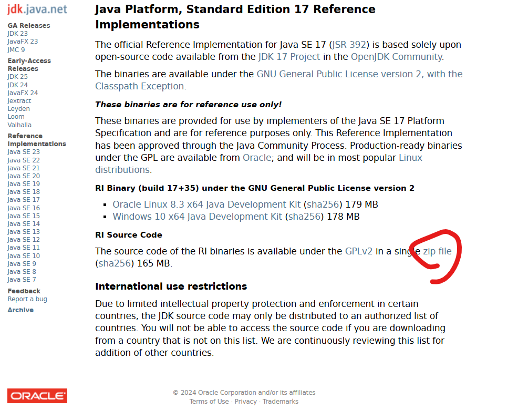Select Java SE 22 reference implementation
The height and width of the screenshot is (420, 518).
pos(24,160)
